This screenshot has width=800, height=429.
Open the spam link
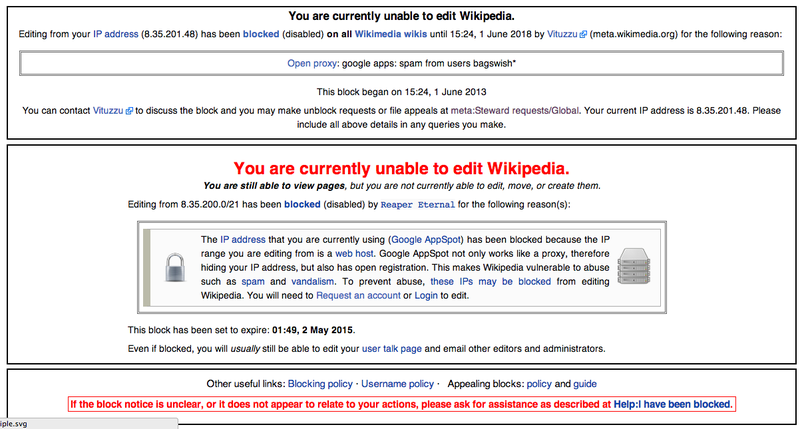[x=253, y=282]
